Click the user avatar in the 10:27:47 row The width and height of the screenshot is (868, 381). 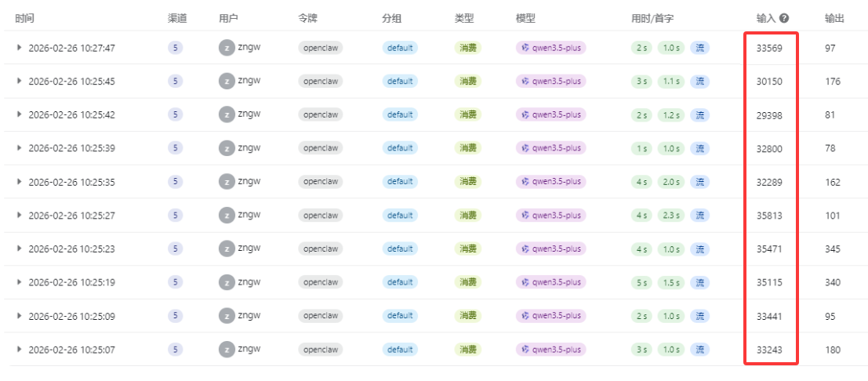coord(227,48)
